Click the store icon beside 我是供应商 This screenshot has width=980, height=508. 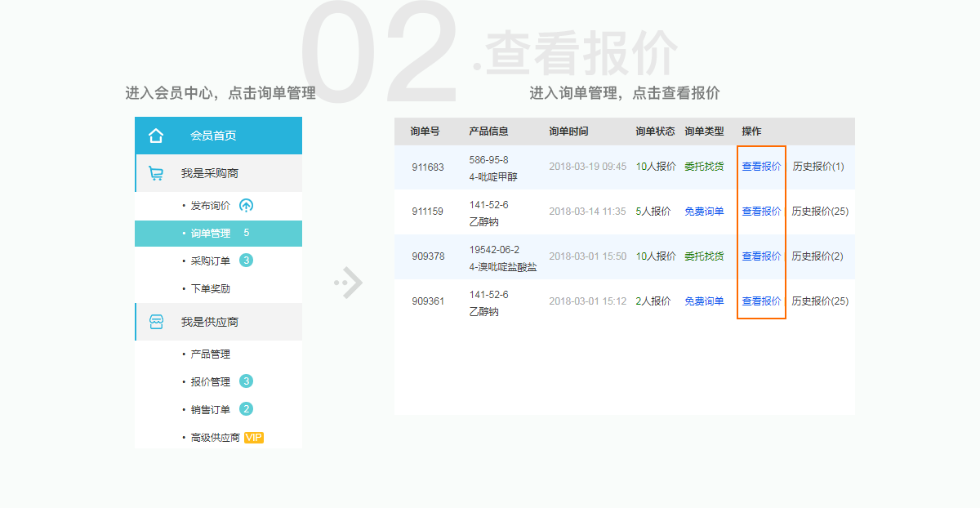tap(156, 322)
